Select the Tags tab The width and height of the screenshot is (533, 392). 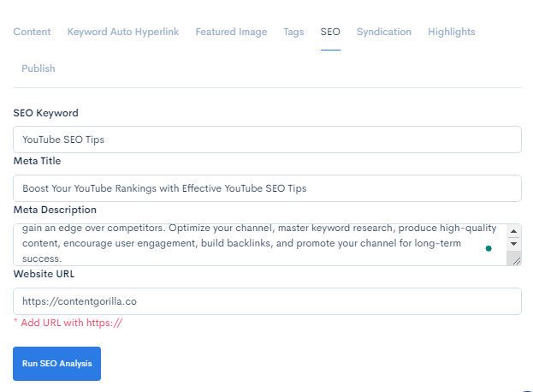click(293, 32)
